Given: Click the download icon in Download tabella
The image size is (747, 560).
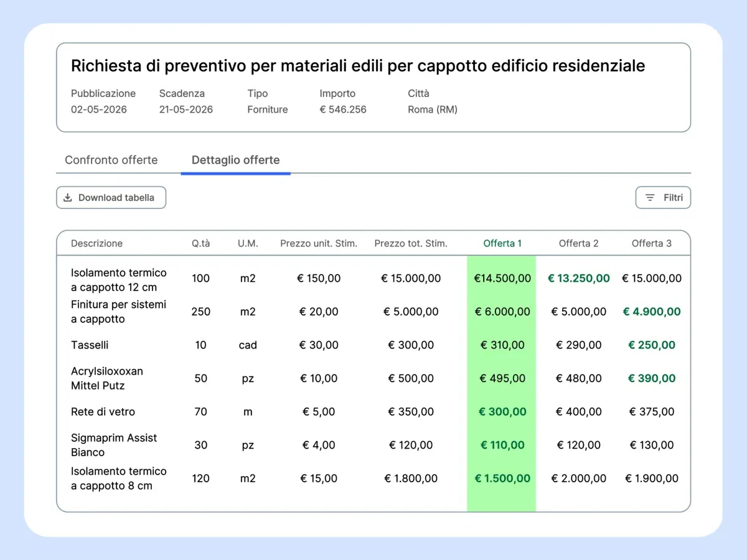Looking at the screenshot, I should click(68, 197).
